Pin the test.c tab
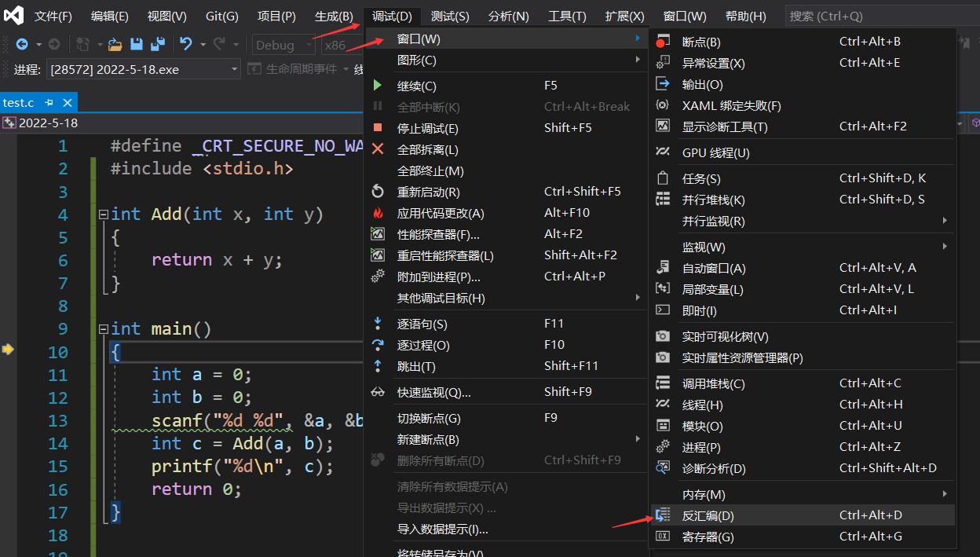Image resolution: width=980 pixels, height=557 pixels. (49, 103)
